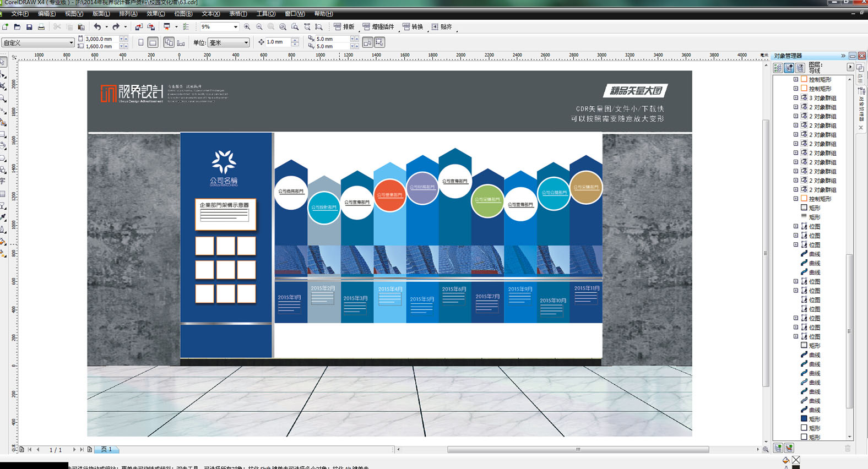Click the Print icon
Screen dimensions: 868x469
(x=41, y=26)
